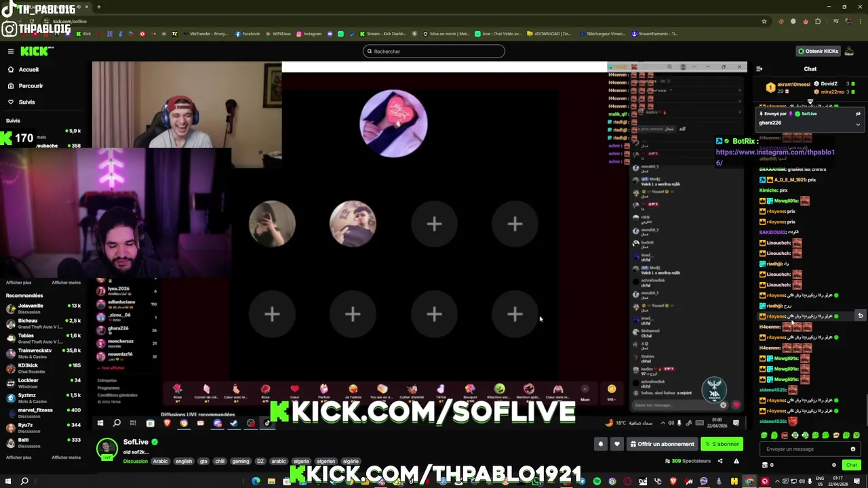
Task: Click Afficher moins under followed channels
Action: click(x=66, y=283)
